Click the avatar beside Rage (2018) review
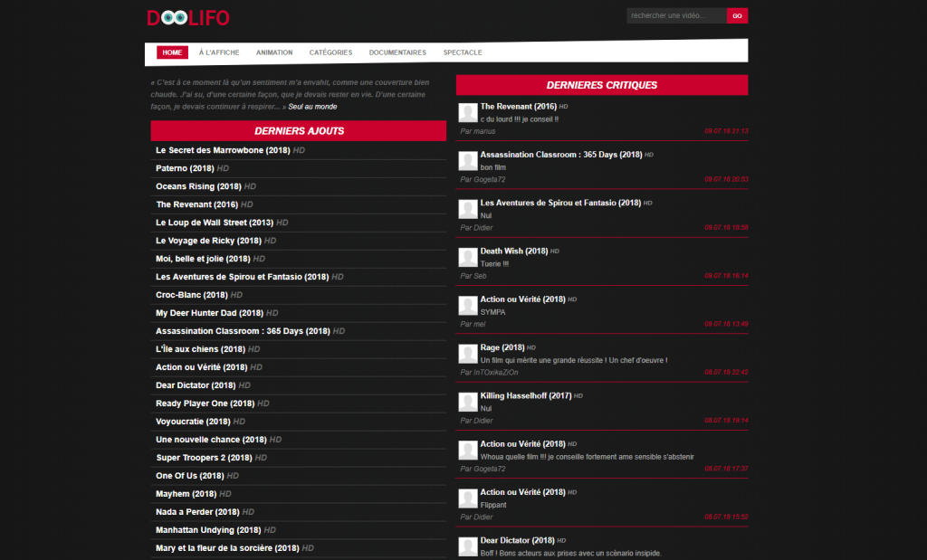 tap(468, 354)
